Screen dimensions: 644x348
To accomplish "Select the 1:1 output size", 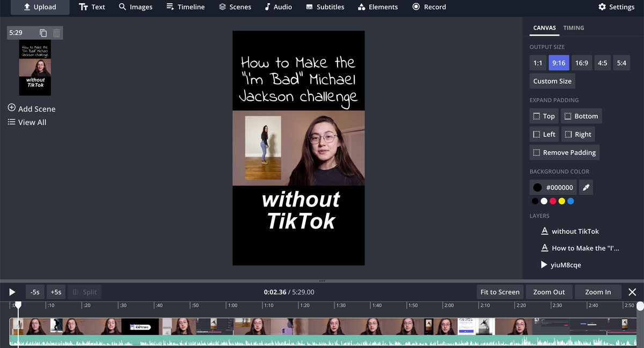I will 537,63.
